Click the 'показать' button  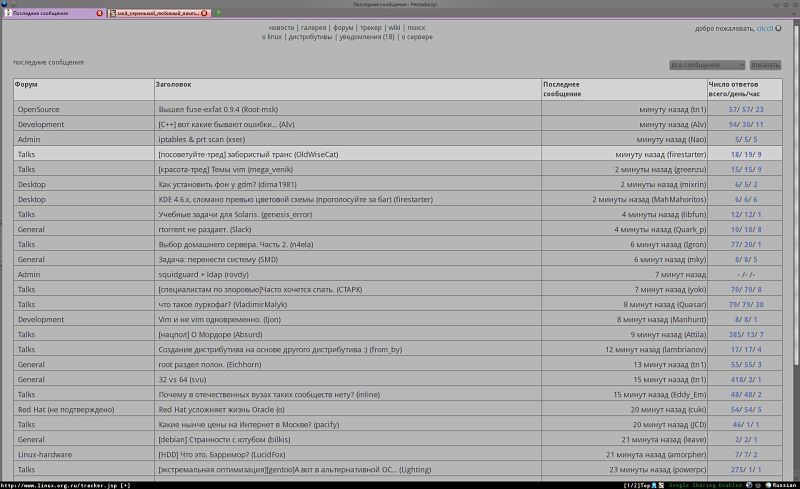click(x=765, y=65)
